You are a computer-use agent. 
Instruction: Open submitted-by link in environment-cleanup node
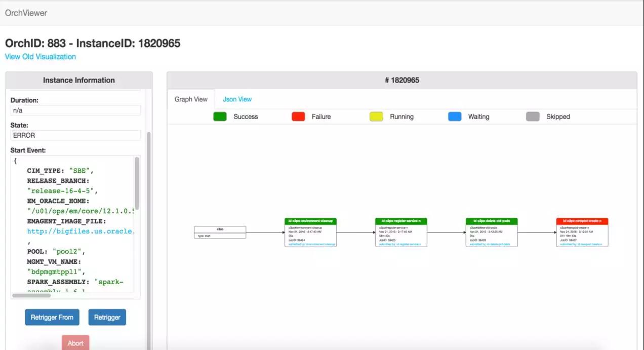(x=311, y=244)
